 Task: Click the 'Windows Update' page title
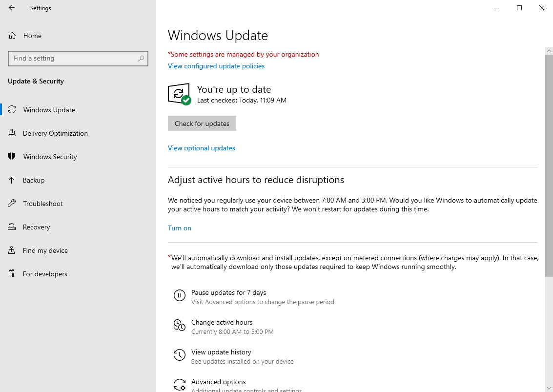(218, 35)
